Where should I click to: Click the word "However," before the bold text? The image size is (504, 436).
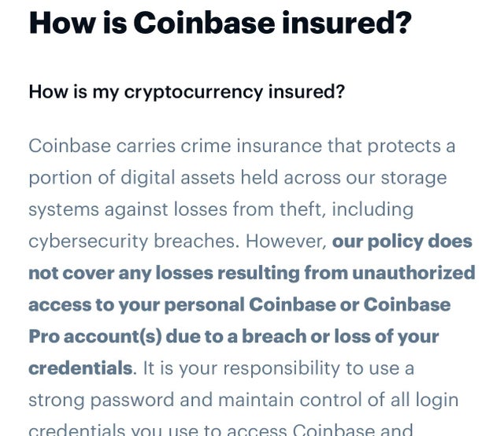(286, 242)
